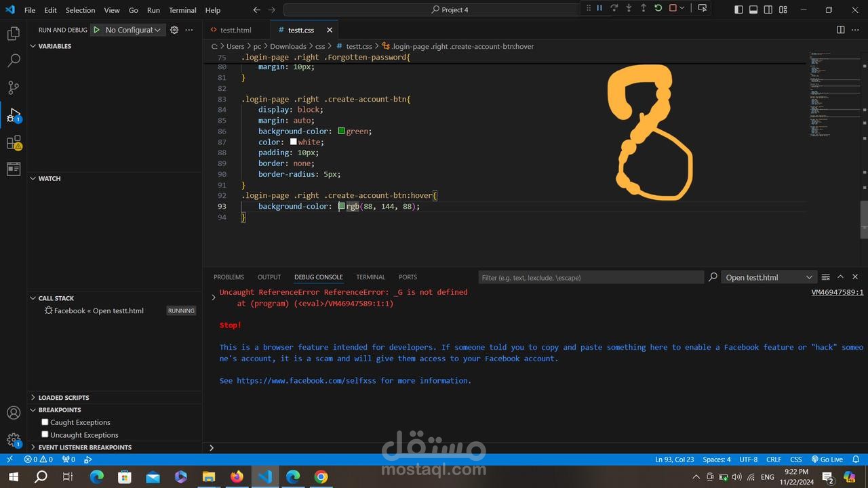Image resolution: width=868 pixels, height=488 pixels.
Task: Close the testt.css tab
Action: (330, 30)
